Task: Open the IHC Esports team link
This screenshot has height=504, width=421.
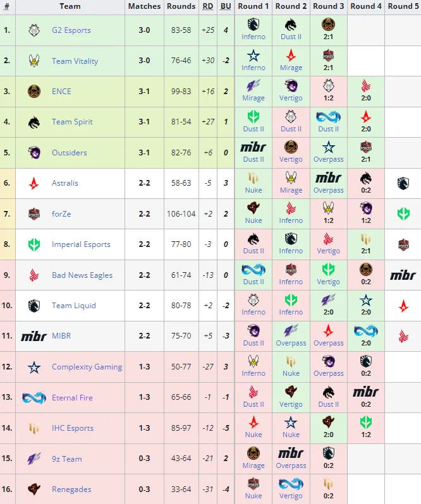Action: (x=73, y=428)
